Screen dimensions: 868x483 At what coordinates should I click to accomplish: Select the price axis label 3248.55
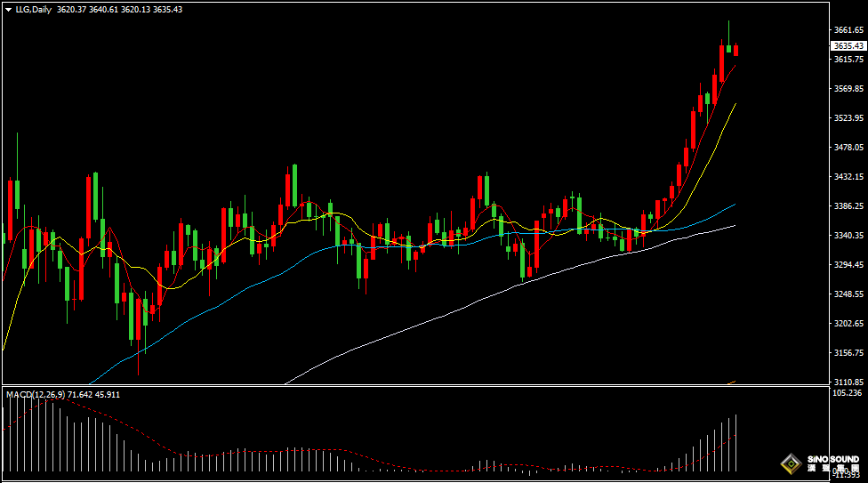[x=848, y=294]
